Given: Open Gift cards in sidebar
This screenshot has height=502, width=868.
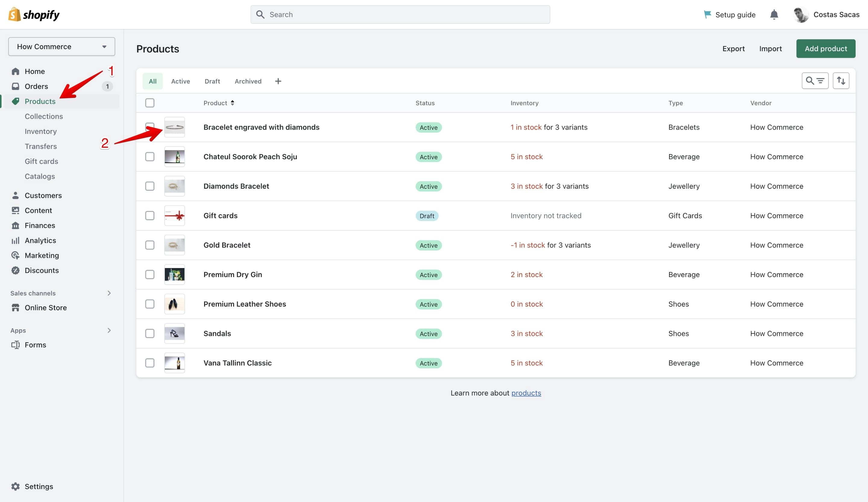Looking at the screenshot, I should pyautogui.click(x=41, y=161).
